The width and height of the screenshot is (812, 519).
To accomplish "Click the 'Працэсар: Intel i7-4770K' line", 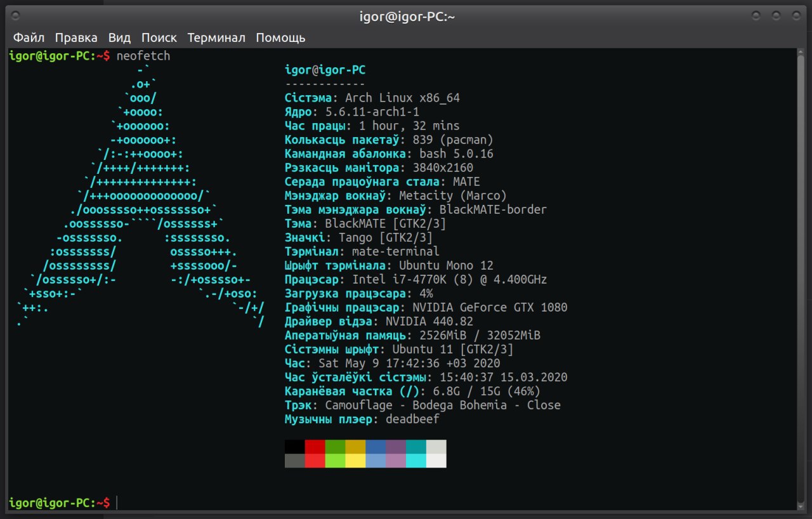I will pos(416,279).
